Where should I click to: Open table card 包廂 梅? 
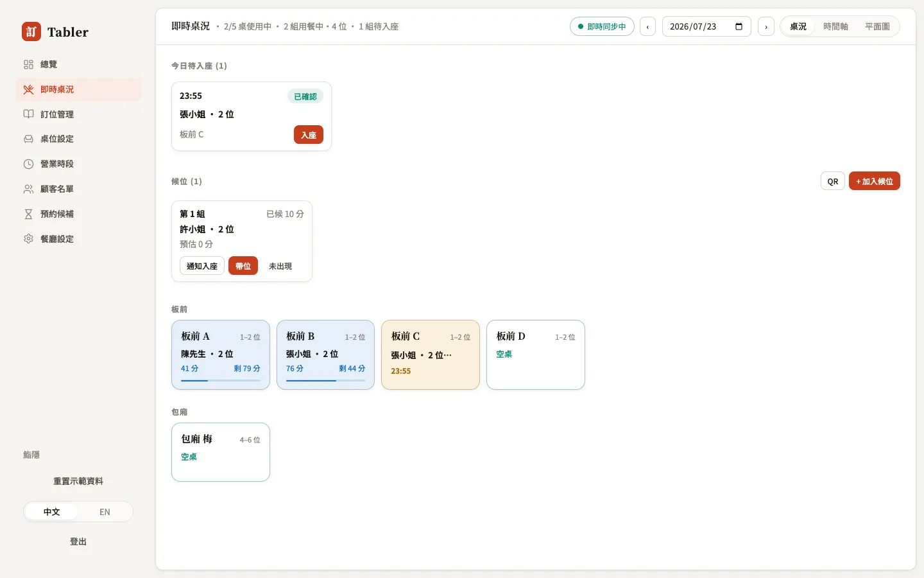click(221, 452)
